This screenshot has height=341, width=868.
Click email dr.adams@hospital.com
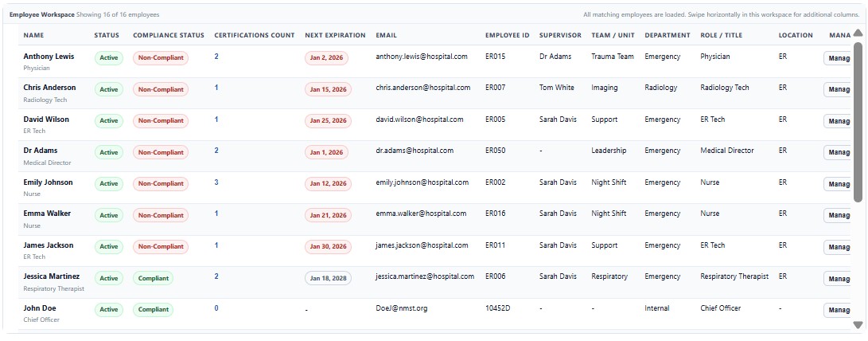tap(415, 151)
